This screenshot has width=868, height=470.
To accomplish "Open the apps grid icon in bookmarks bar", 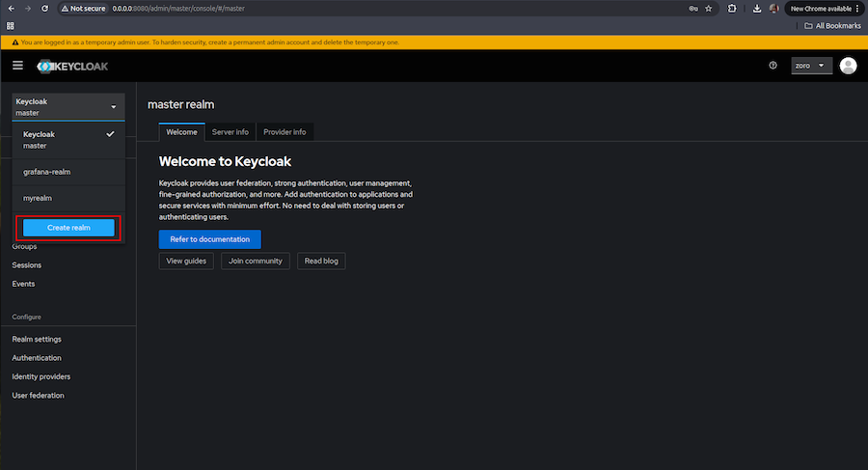I will [x=10, y=25].
